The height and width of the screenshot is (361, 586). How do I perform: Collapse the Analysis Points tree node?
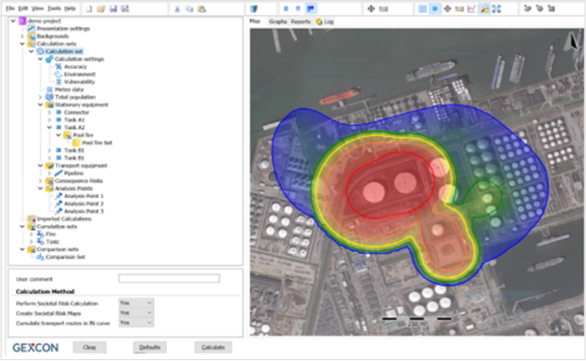(x=40, y=188)
